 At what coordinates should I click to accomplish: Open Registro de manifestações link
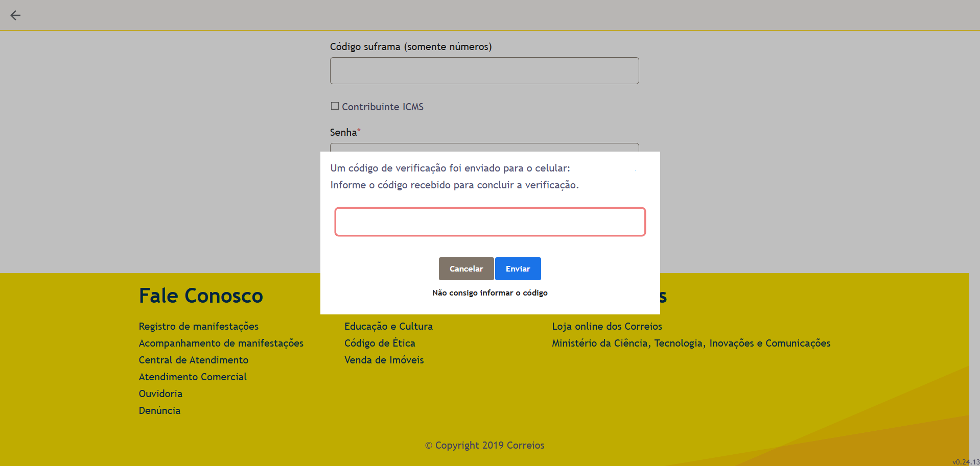pos(199,326)
